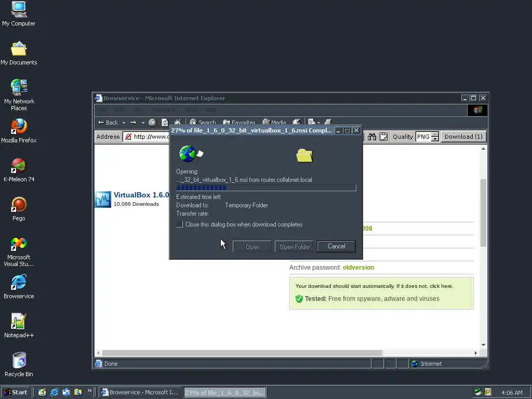Click the Refresh page toolbar icon
The image size is (532, 399).
click(165, 123)
